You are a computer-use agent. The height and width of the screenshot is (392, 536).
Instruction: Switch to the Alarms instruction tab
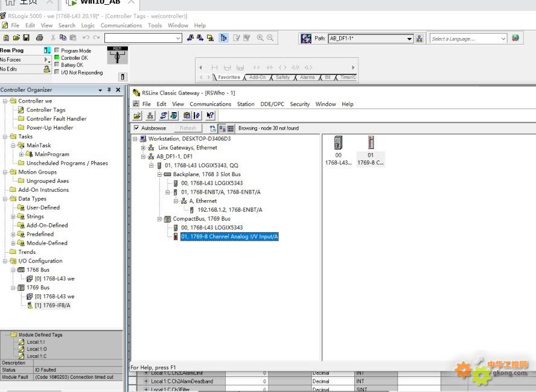[307, 78]
